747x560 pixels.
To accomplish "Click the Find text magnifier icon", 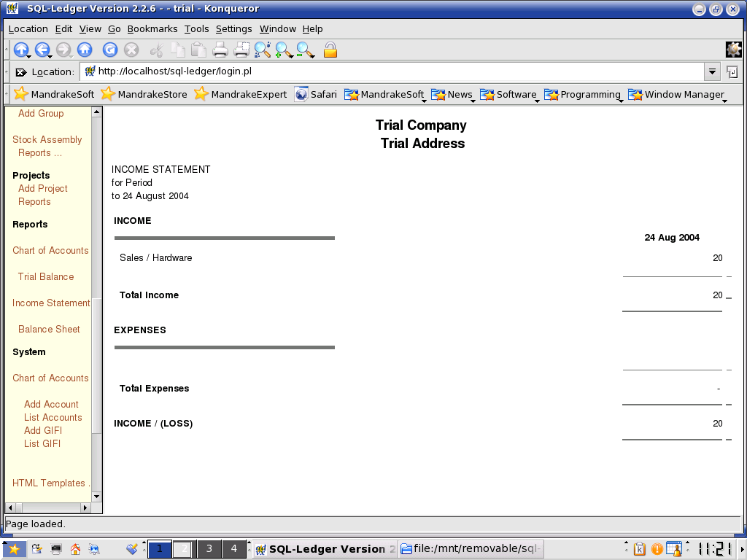I will click(x=262, y=50).
